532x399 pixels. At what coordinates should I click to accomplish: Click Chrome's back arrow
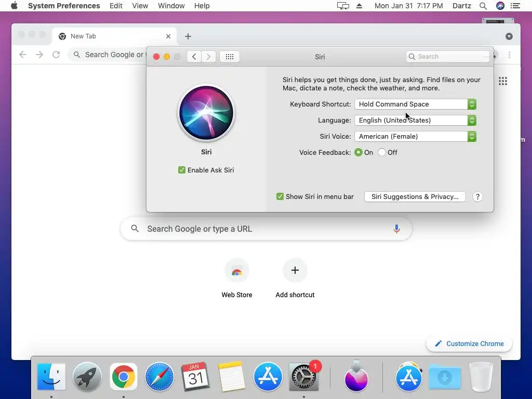(x=23, y=55)
